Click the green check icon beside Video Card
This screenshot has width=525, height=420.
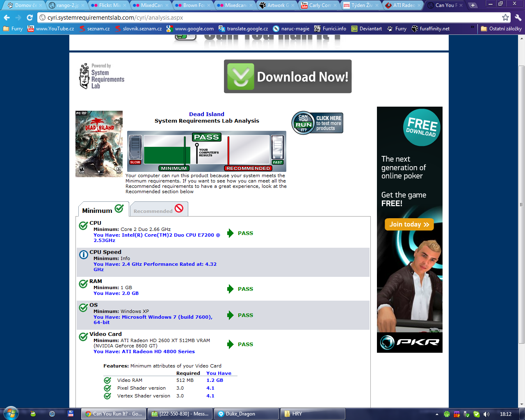[83, 336]
